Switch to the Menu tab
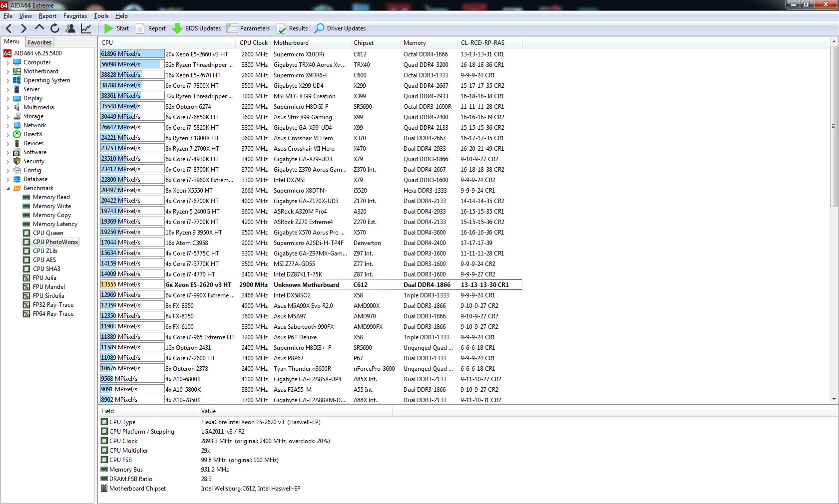Image resolution: width=839 pixels, height=504 pixels. (12, 41)
